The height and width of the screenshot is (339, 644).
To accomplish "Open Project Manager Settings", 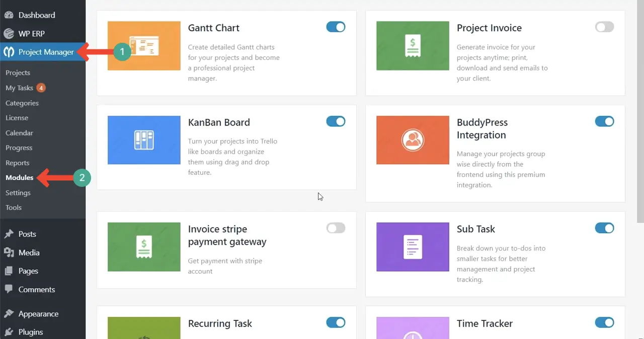I will point(18,192).
